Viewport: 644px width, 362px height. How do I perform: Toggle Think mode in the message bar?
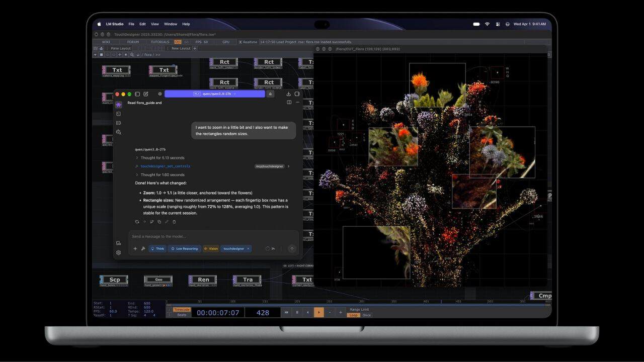click(x=157, y=248)
